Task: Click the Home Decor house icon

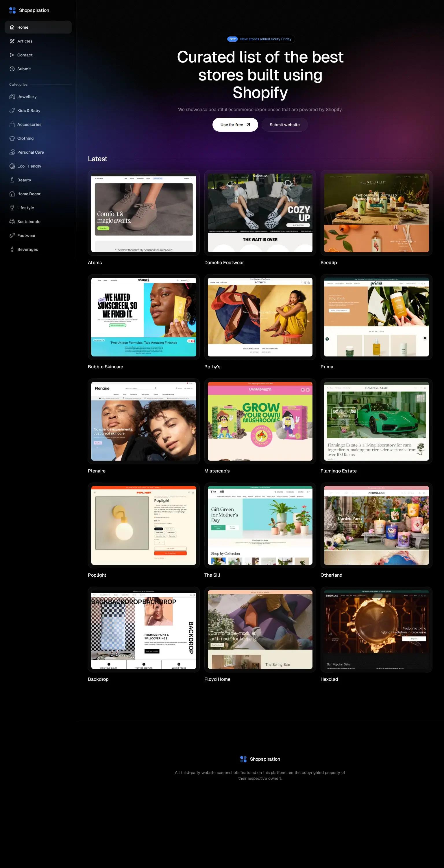Action: (x=12, y=194)
